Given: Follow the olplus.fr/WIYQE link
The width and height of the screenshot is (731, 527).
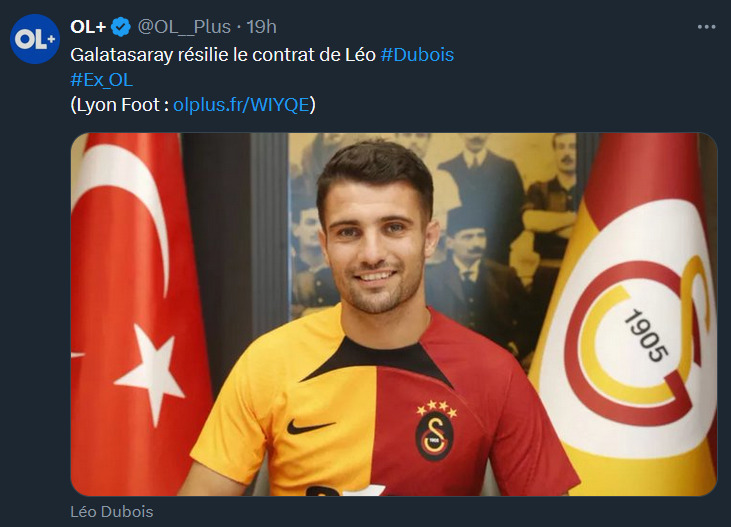Looking at the screenshot, I should [241, 105].
